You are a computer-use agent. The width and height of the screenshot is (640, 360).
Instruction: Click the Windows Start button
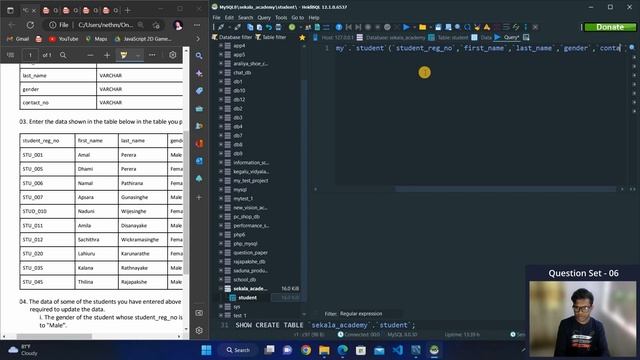click(207, 350)
